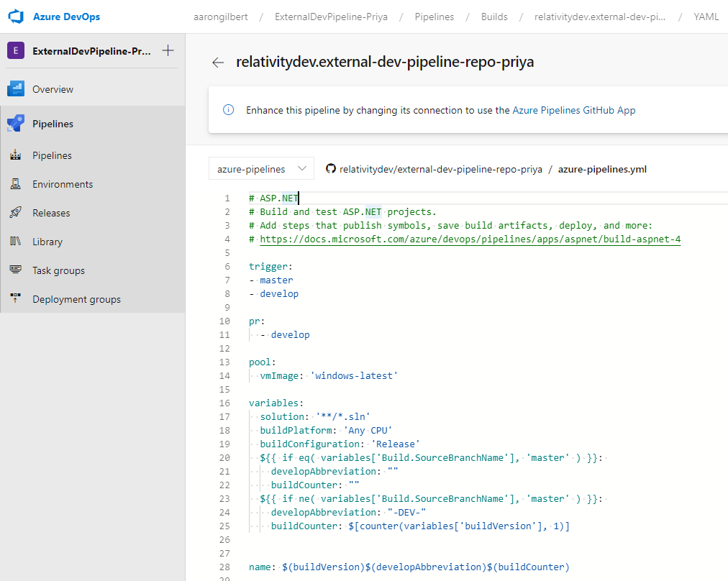Image resolution: width=728 pixels, height=581 pixels.
Task: Click relativitydev/external-dev-pipeline-repo-priya repo path
Action: (440, 170)
